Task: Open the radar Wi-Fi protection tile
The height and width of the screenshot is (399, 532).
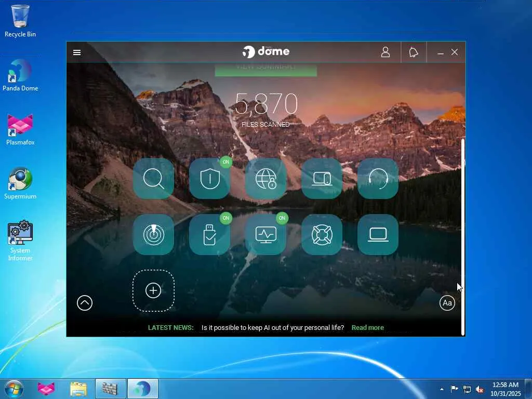Action: click(x=153, y=234)
